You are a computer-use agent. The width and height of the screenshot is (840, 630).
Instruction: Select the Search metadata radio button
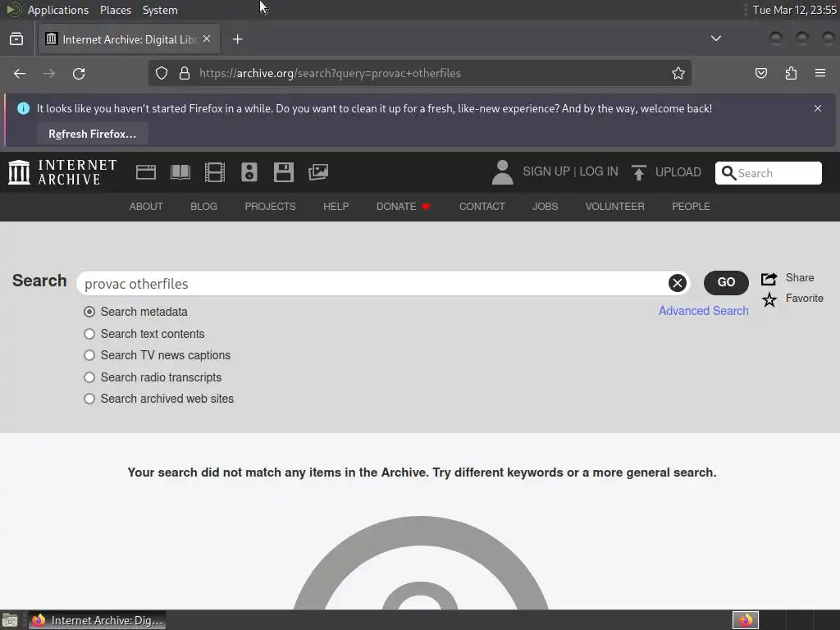(x=89, y=312)
